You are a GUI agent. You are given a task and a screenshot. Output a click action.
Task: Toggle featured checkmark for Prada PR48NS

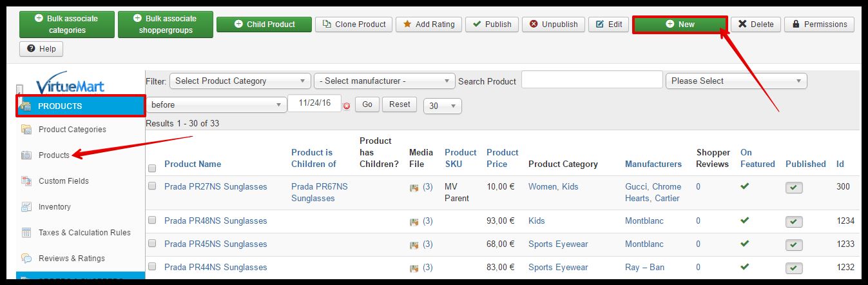click(x=745, y=220)
